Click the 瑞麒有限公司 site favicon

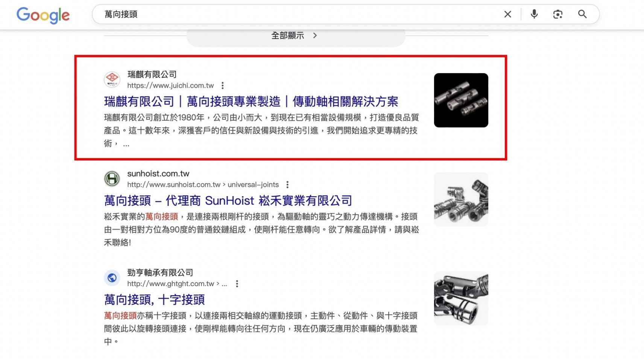pos(112,79)
